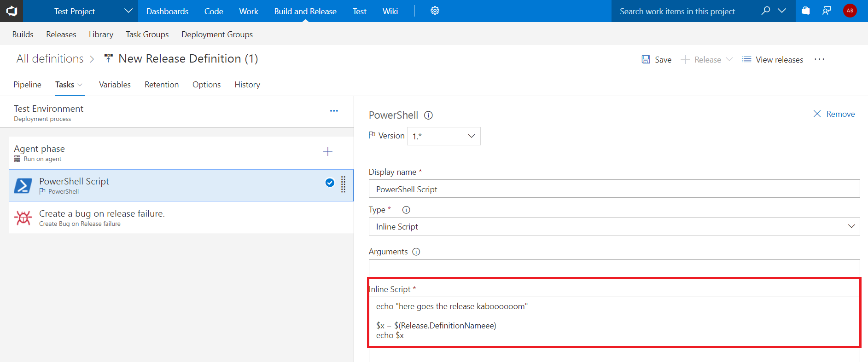Screen dimensions: 868x362
Task: Click the release definition icon beside title
Action: pos(108,58)
